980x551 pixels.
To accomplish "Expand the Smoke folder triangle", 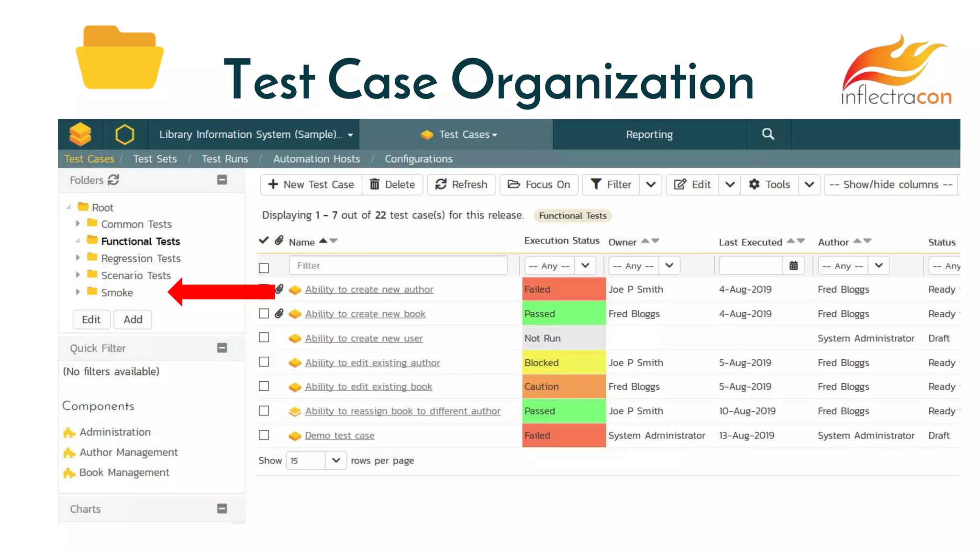I will [78, 292].
